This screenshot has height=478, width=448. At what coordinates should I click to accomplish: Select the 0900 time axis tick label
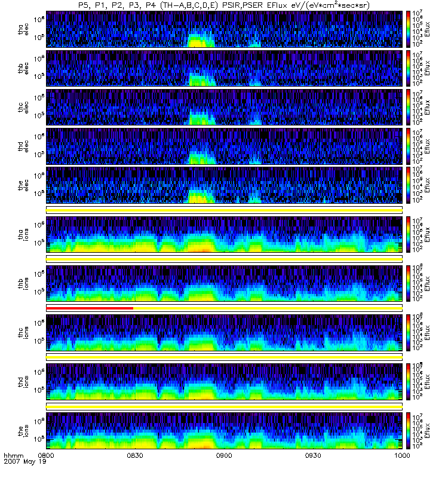[x=224, y=455]
